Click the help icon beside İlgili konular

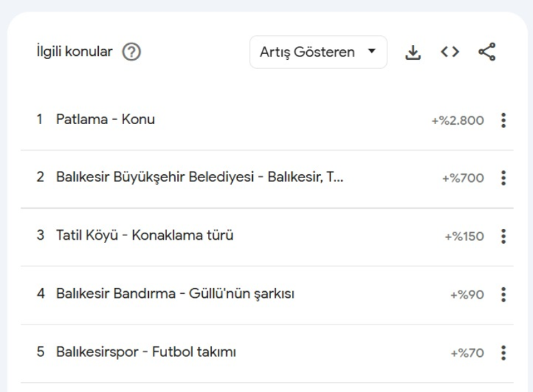click(131, 52)
